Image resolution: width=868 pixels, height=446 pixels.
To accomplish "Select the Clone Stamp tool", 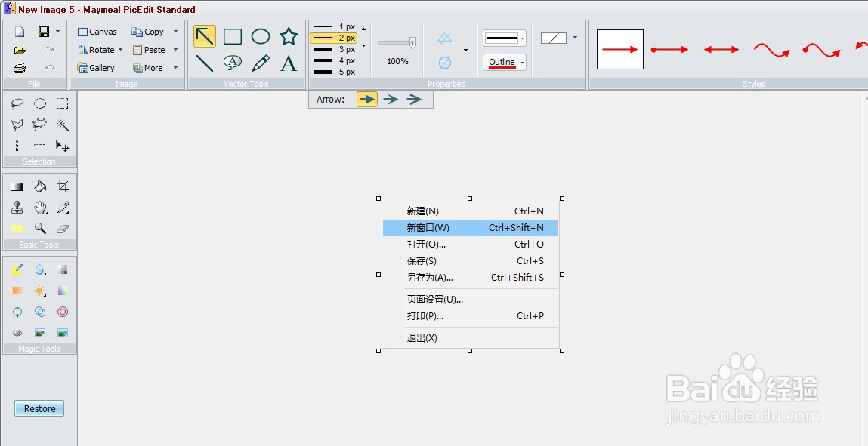I will point(17,208).
